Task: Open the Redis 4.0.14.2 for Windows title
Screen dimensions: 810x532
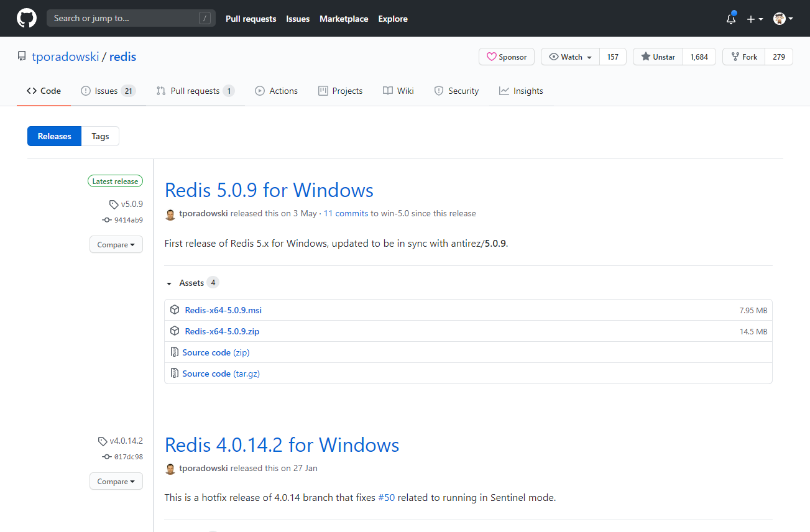Action: coord(282,444)
